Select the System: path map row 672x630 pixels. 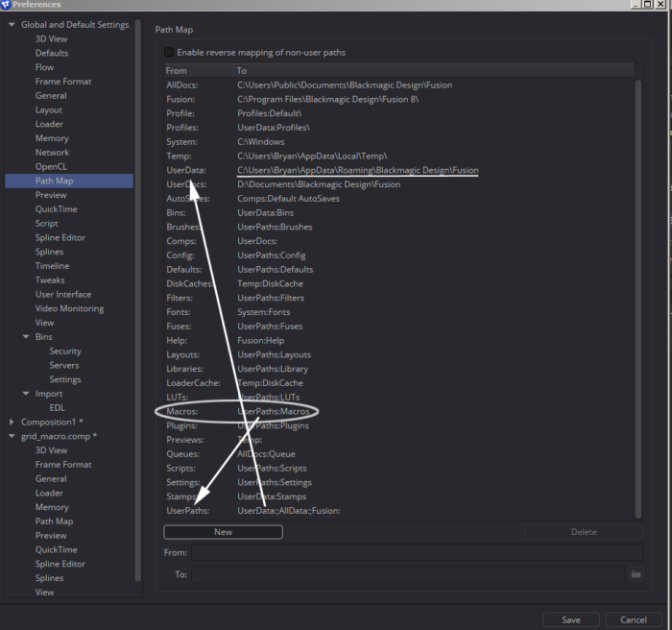(x=399, y=142)
